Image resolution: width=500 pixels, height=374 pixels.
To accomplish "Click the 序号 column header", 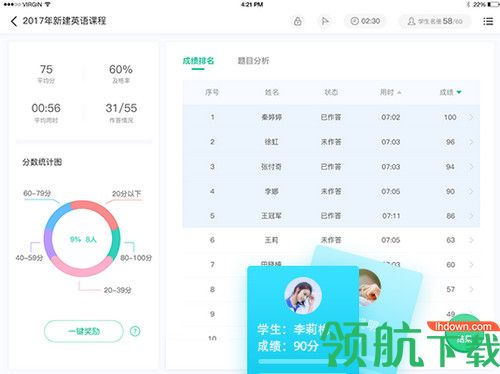I will click(212, 92).
